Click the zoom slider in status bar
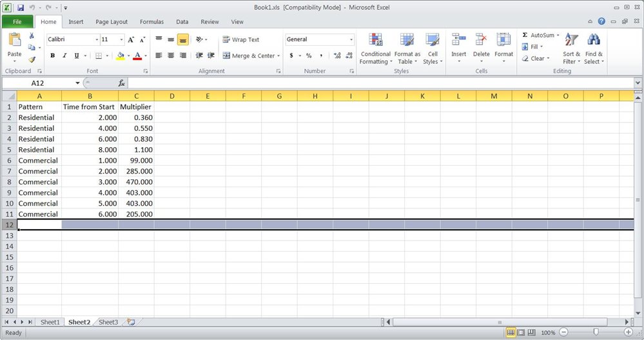Screen dimensions: 644x340 click(x=596, y=332)
